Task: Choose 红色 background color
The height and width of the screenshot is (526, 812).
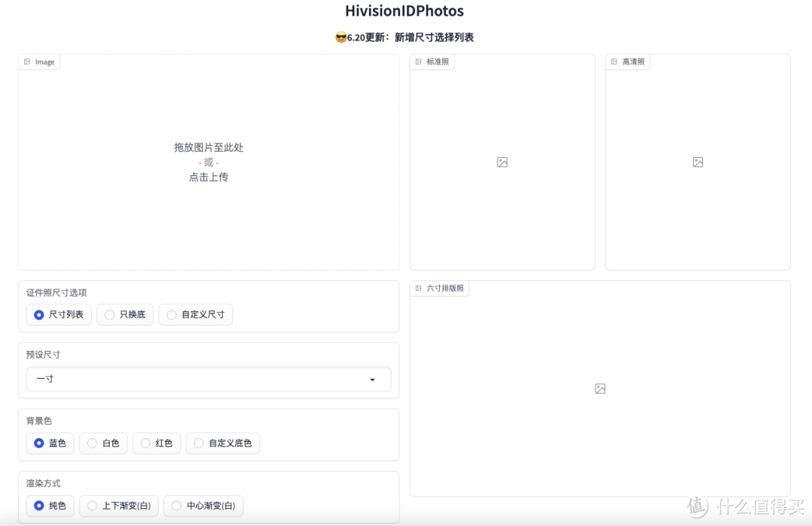Action: 156,443
